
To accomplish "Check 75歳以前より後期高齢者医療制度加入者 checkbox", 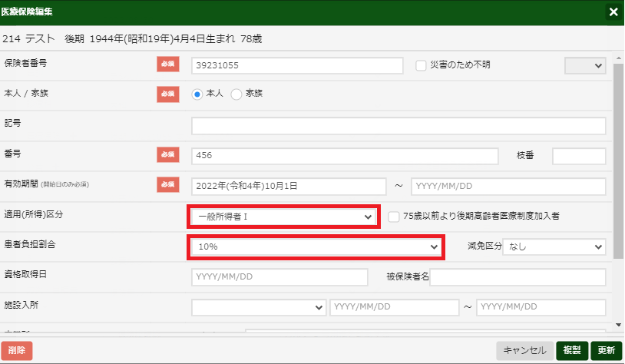I will point(394,217).
